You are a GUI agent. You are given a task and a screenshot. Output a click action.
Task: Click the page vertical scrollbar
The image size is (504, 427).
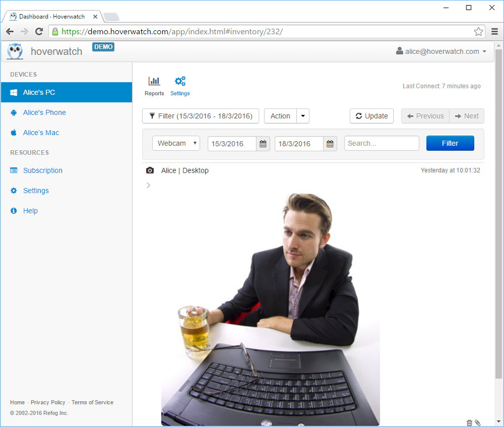(x=498, y=214)
